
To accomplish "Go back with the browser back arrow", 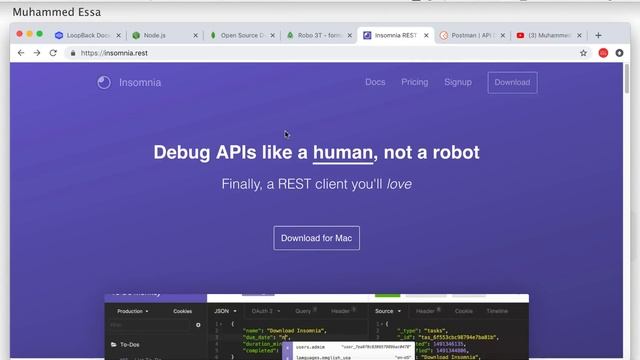I will pos(21,53).
